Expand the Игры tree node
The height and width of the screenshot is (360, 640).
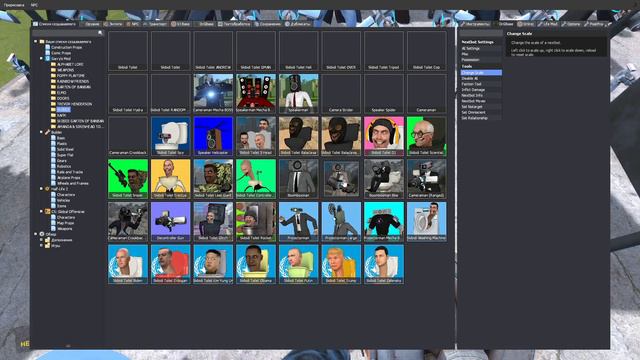coord(41,245)
